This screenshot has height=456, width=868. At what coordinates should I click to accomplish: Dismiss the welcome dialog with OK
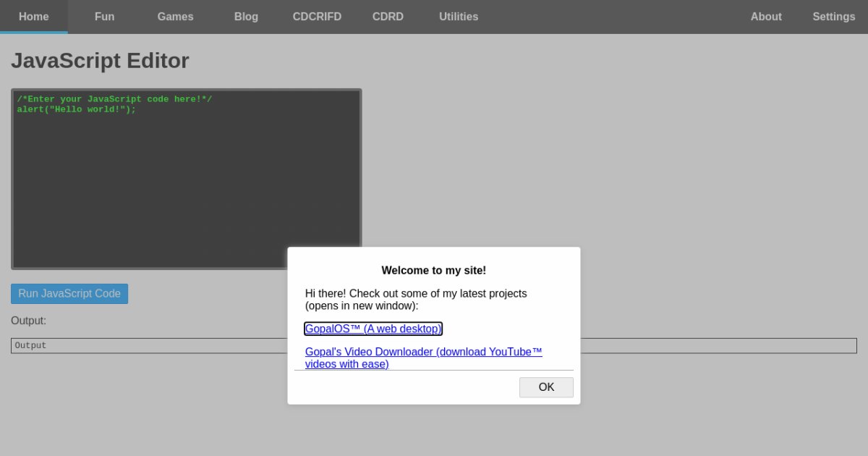(x=546, y=387)
